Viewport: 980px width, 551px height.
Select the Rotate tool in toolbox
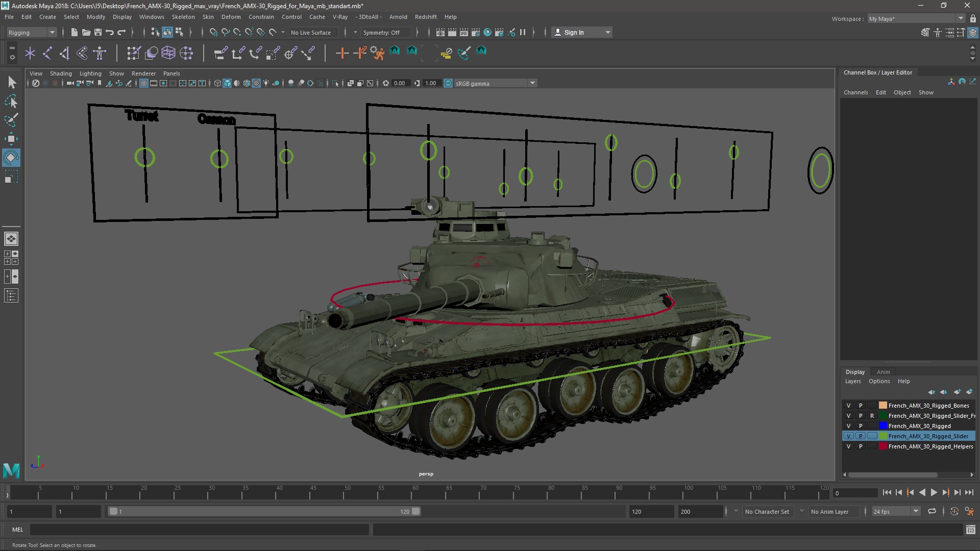click(11, 158)
